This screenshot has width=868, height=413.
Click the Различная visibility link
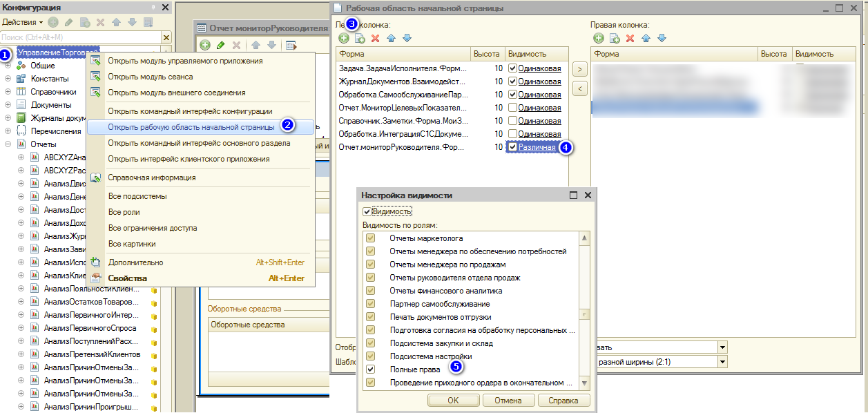[x=537, y=147]
